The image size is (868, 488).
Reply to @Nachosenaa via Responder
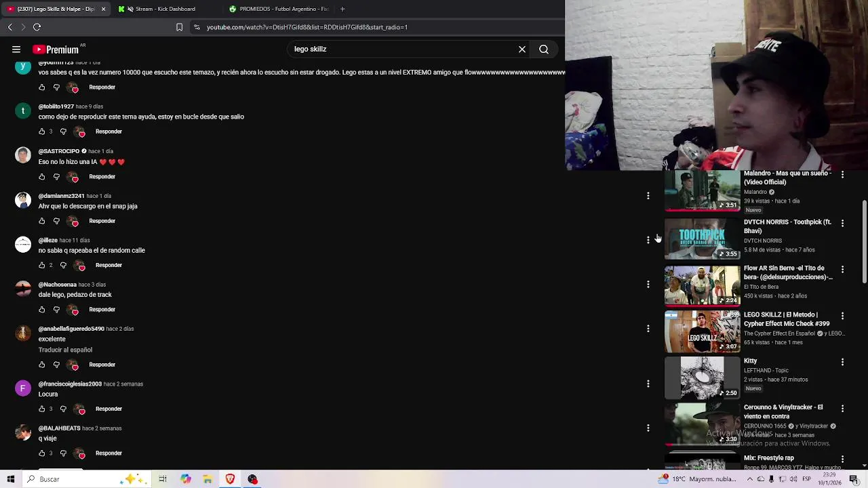102,310
